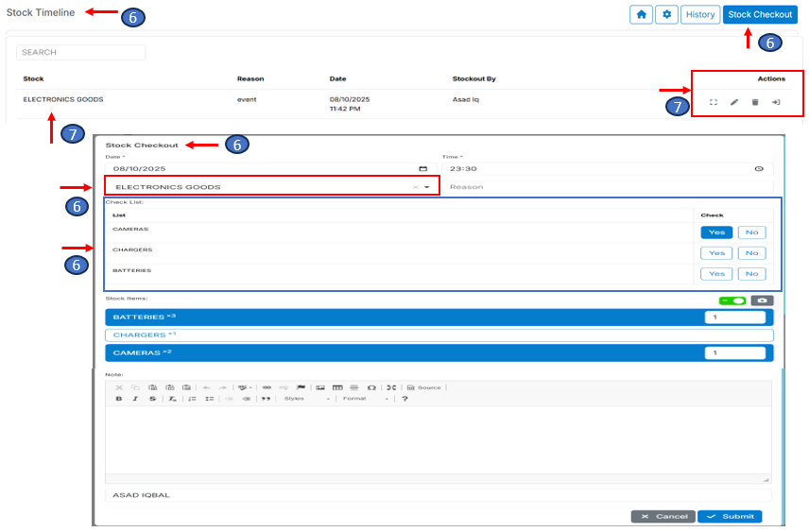Click the check-in arrow icon in Actions
Image resolution: width=809 pixels, height=532 pixels.
[776, 102]
